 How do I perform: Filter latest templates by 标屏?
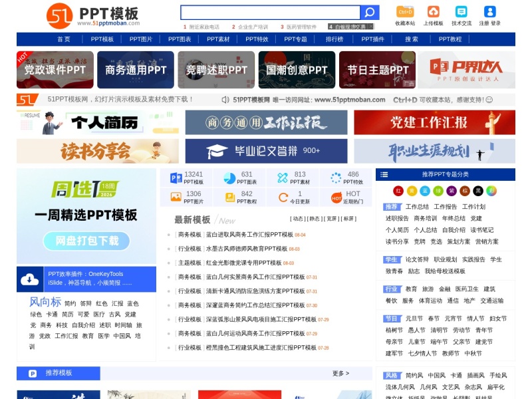click(x=348, y=219)
